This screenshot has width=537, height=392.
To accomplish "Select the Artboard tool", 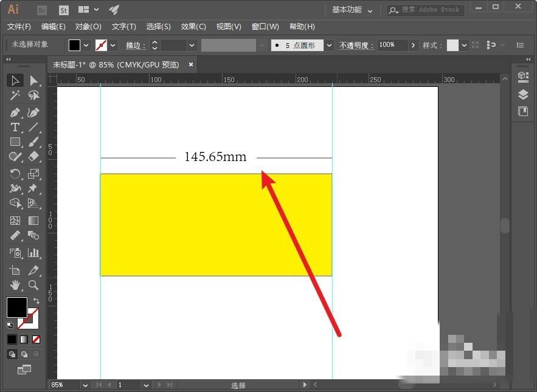I will click(x=15, y=270).
